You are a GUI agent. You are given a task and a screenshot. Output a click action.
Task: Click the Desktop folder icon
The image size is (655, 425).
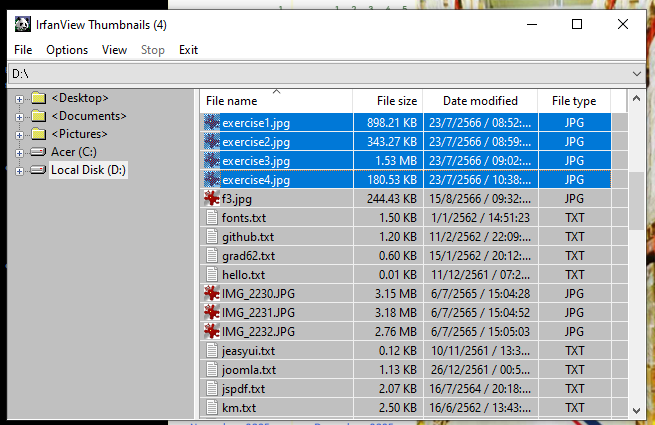(38, 98)
